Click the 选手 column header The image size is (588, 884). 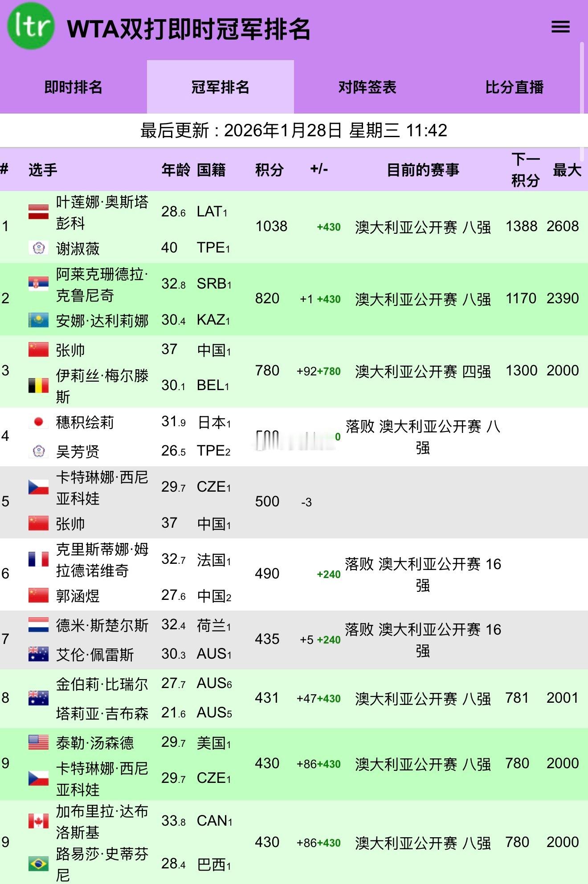pos(43,170)
